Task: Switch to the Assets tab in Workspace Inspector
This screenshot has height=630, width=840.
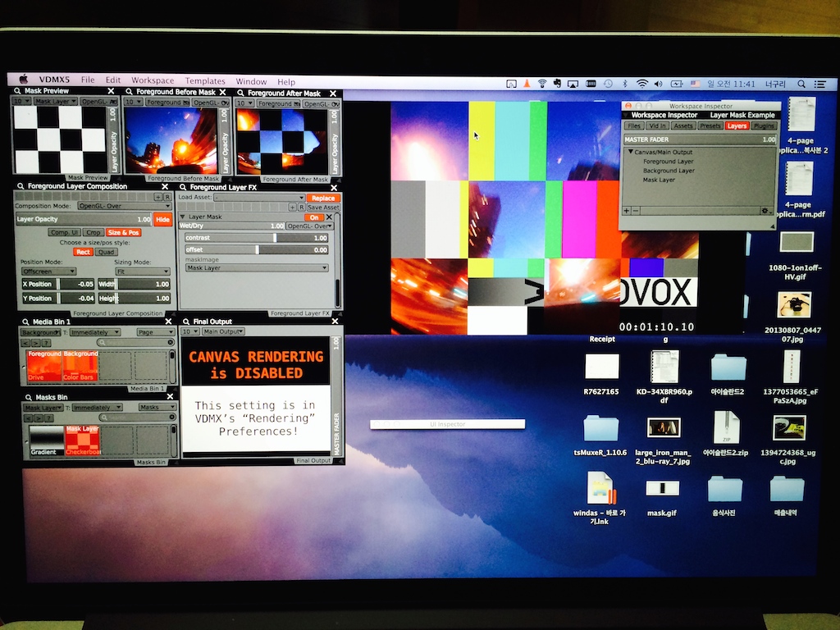Action: point(683,126)
